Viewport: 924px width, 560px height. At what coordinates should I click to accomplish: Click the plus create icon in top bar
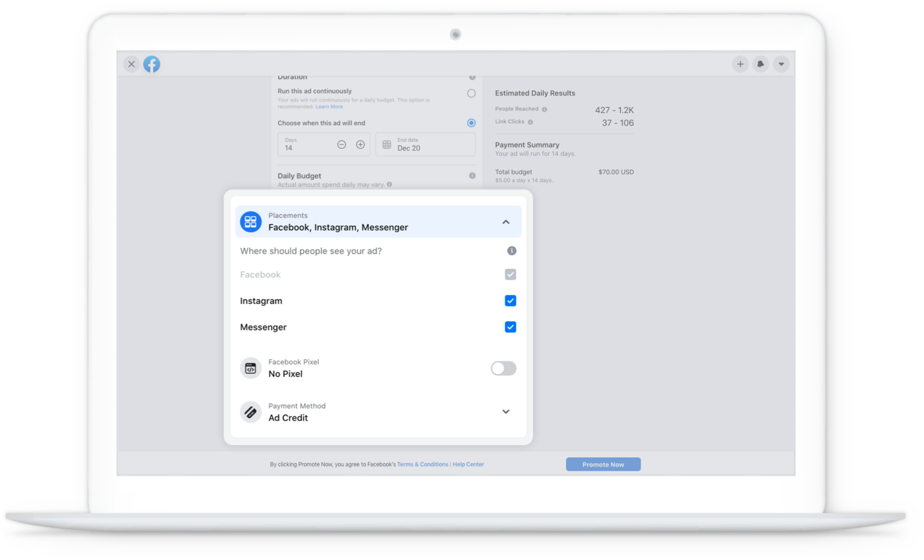coord(740,64)
